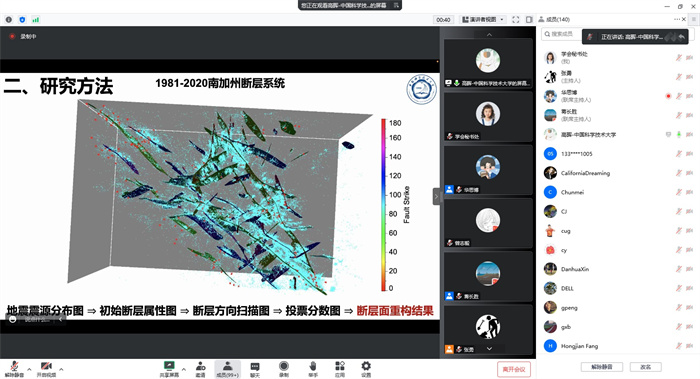Open more options (…) in members panel
This screenshot has height=379, width=700.
tap(677, 19)
